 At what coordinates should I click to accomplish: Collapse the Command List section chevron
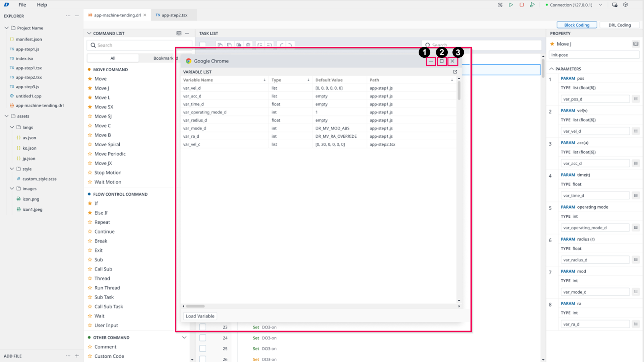click(x=89, y=33)
